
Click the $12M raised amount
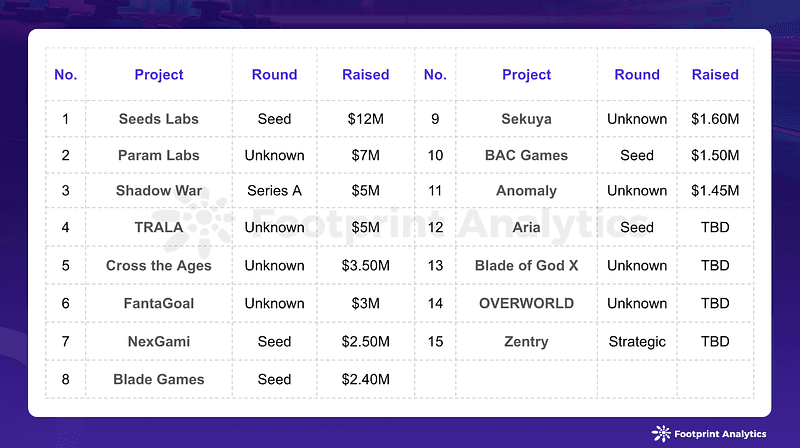coord(365,119)
